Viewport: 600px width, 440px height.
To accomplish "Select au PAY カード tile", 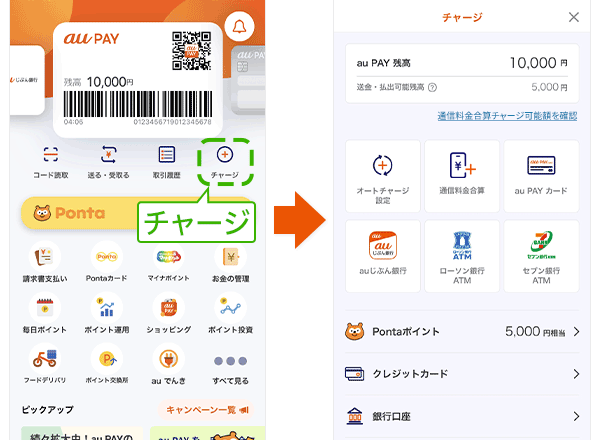I will tap(541, 176).
